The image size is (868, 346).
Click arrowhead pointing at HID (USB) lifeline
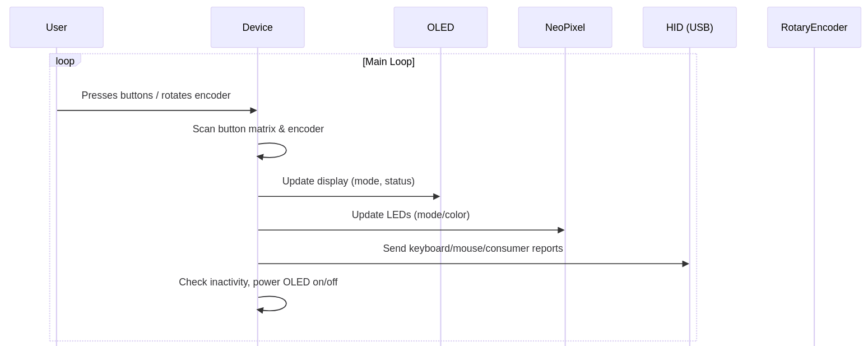tap(685, 264)
